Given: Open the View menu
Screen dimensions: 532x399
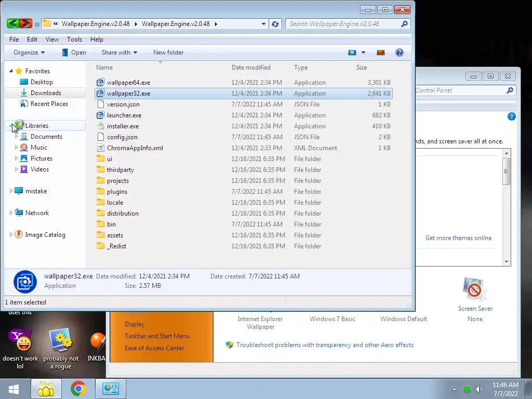Looking at the screenshot, I should [x=52, y=39].
